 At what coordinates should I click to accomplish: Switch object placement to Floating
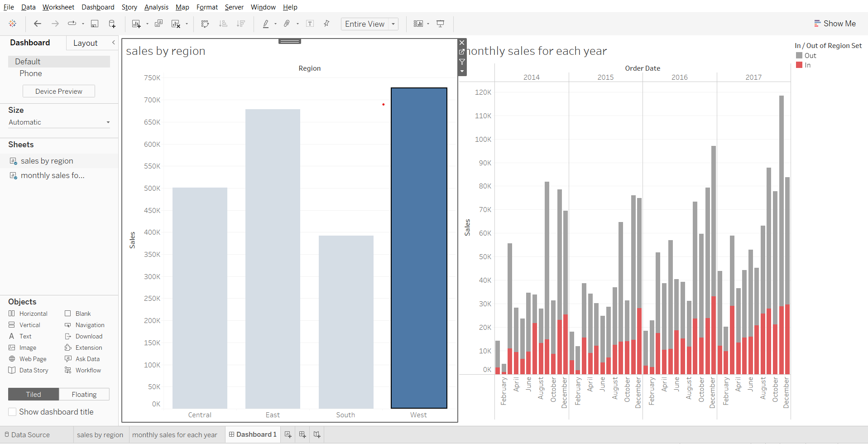(84, 394)
